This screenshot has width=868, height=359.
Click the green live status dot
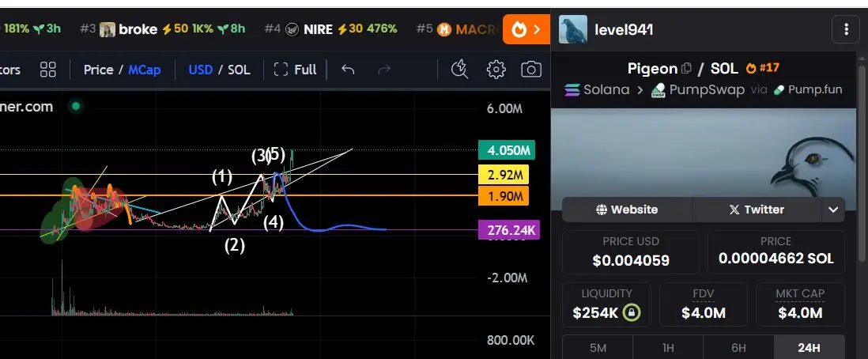point(76,106)
